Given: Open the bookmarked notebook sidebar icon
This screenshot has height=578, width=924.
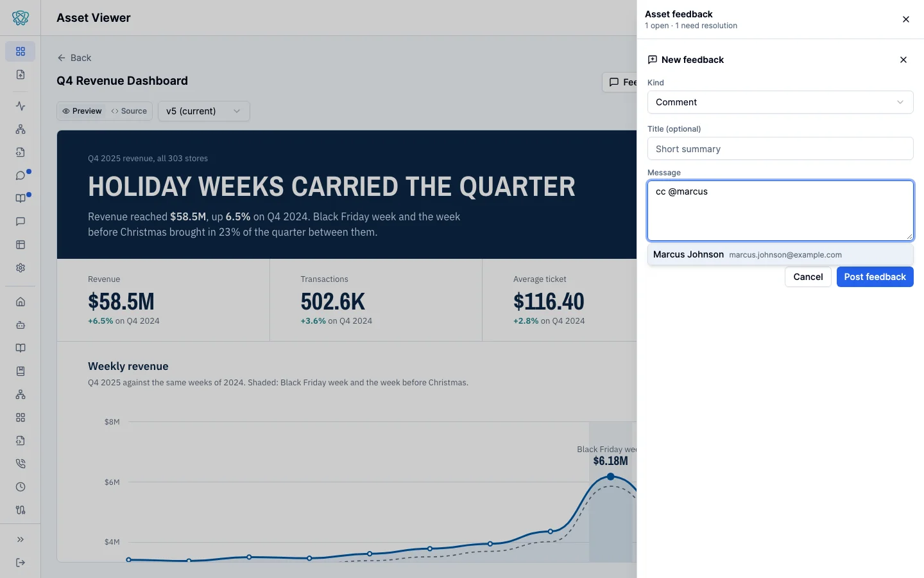Looking at the screenshot, I should point(21,371).
